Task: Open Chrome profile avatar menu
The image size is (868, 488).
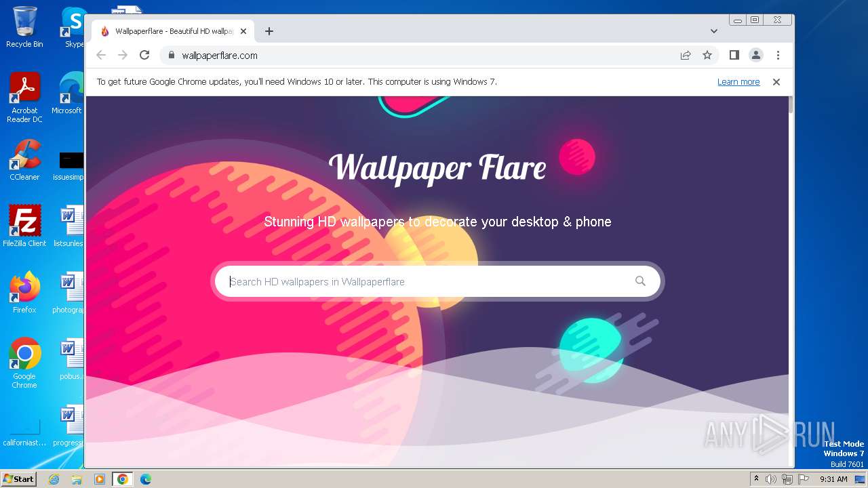Action: (756, 56)
